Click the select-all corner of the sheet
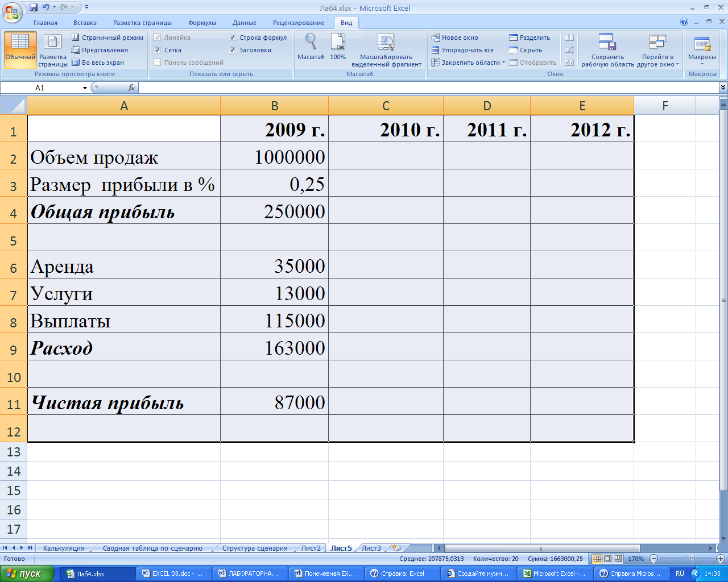The width and height of the screenshot is (728, 582). tap(14, 106)
